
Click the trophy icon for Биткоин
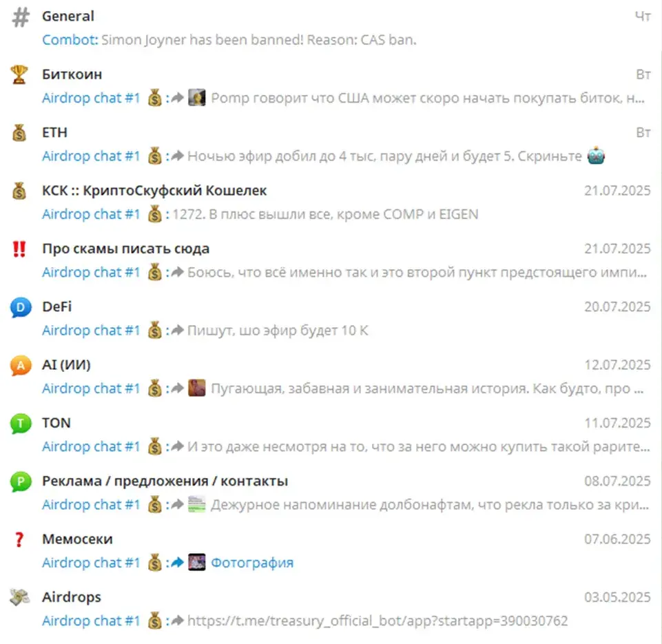pos(19,74)
